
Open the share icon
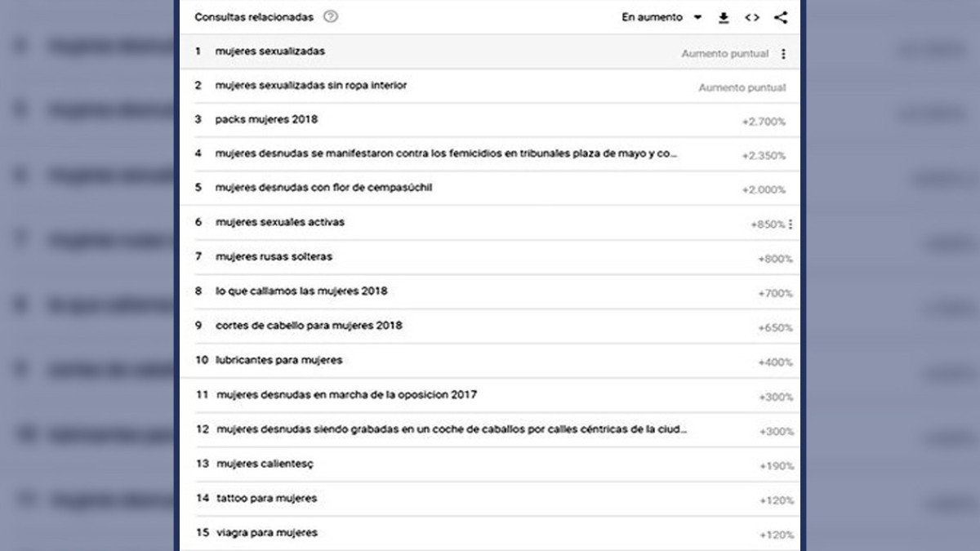pos(781,16)
